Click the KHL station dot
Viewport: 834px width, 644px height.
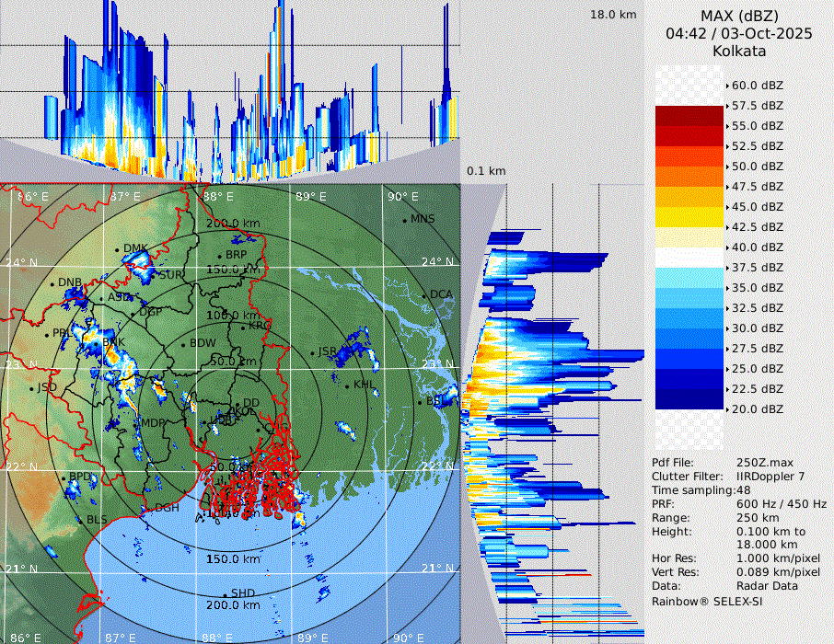pos(348,385)
